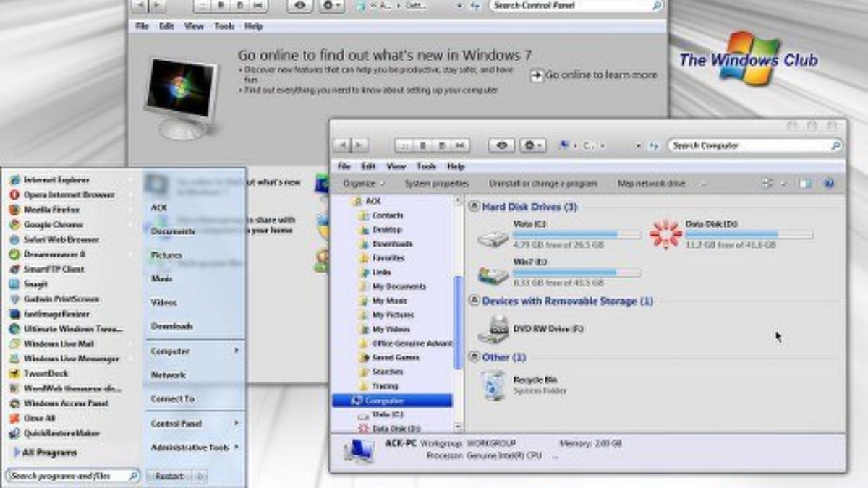Click the navigation pane scrollbar thumb
The width and height of the screenshot is (868, 488).
456,323
